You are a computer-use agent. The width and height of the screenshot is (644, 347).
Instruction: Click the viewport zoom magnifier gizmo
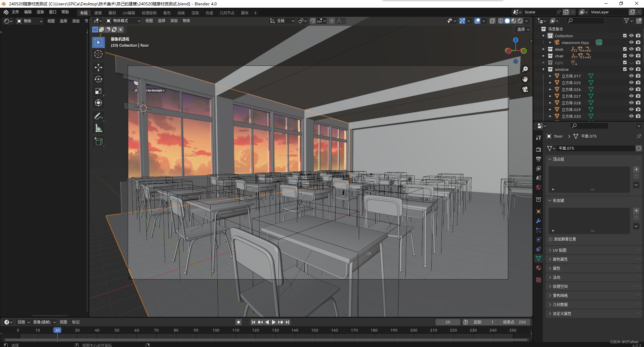[525, 69]
